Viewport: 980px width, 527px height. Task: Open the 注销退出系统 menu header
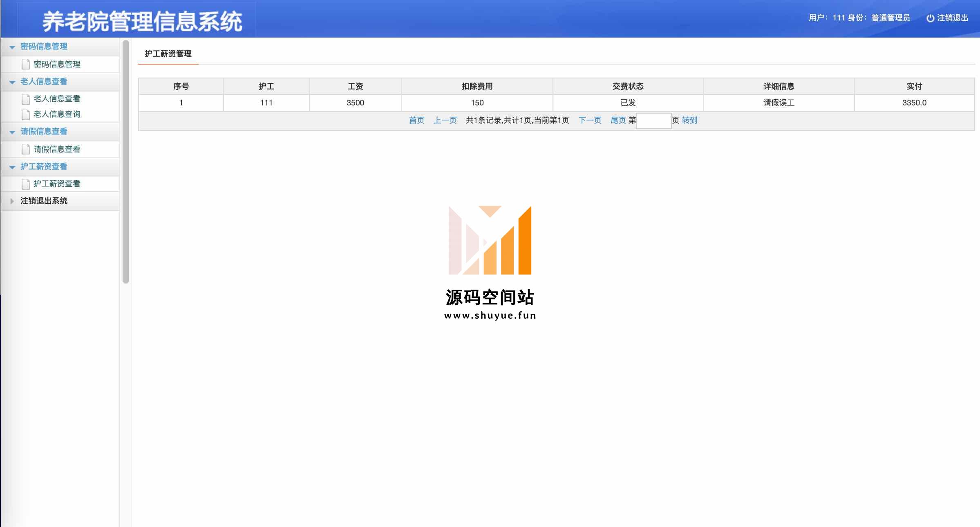(x=60, y=201)
